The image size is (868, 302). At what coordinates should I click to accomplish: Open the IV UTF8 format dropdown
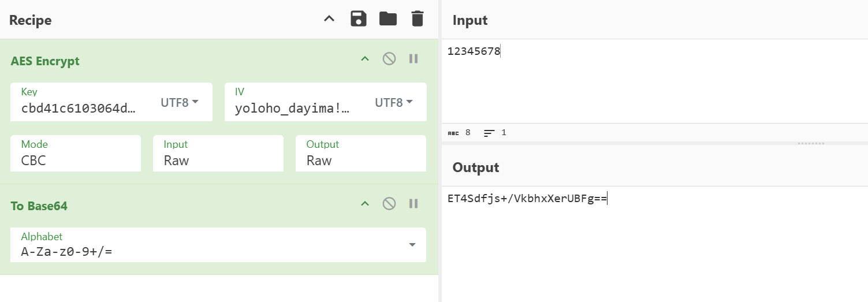click(x=394, y=103)
